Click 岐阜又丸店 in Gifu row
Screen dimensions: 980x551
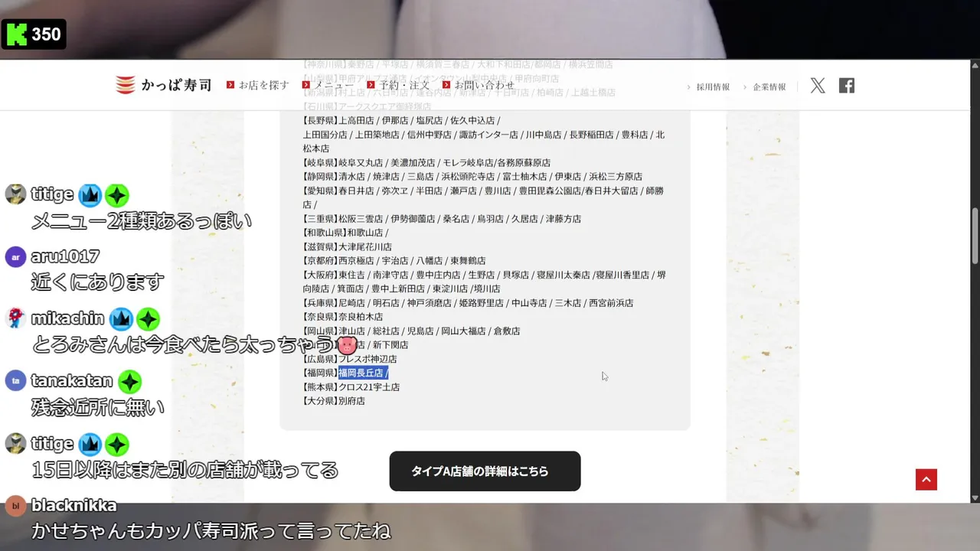pos(361,163)
